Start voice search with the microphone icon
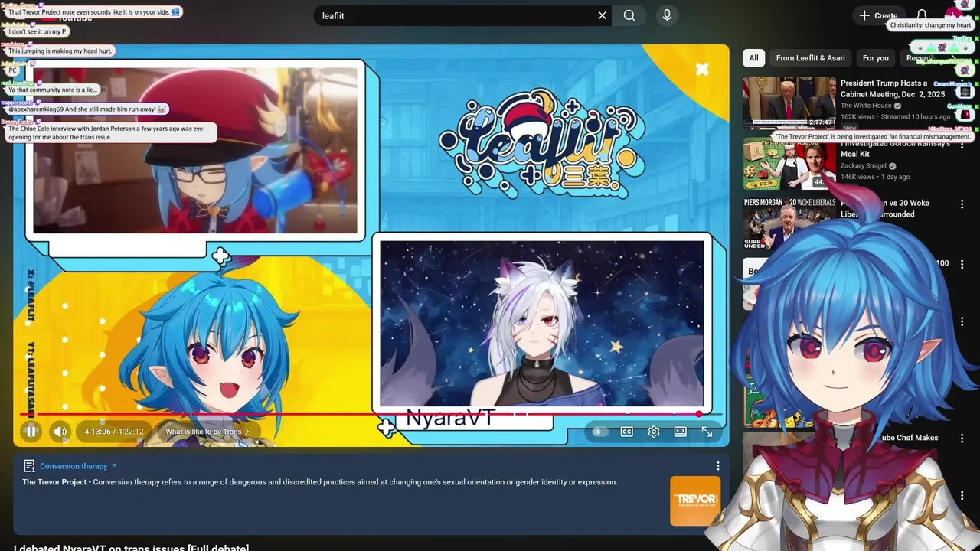The image size is (980, 551). [x=667, y=15]
